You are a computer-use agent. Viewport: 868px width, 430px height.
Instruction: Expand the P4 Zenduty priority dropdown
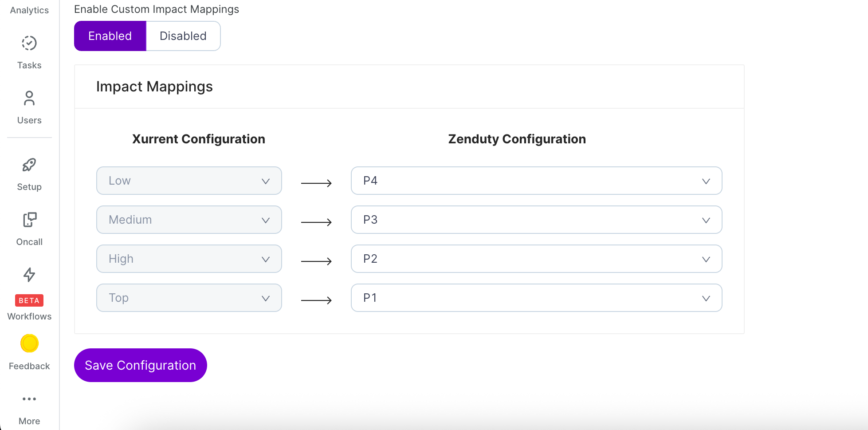[x=536, y=181]
